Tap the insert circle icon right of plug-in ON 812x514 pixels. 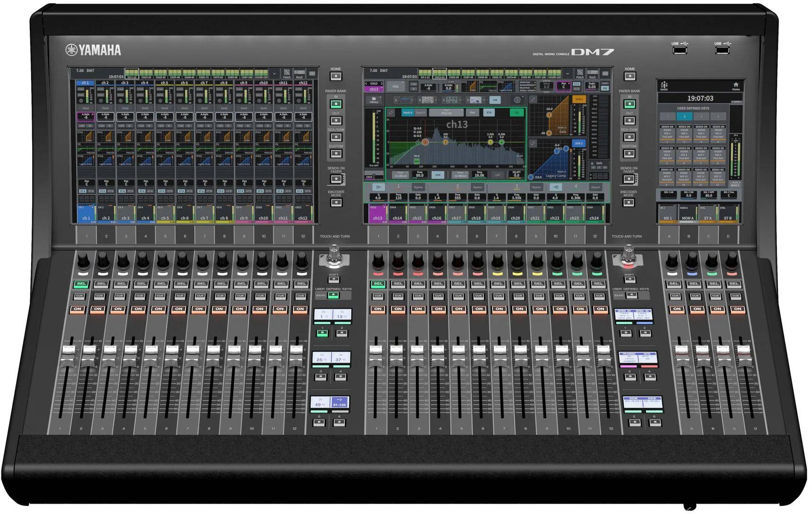(x=517, y=100)
